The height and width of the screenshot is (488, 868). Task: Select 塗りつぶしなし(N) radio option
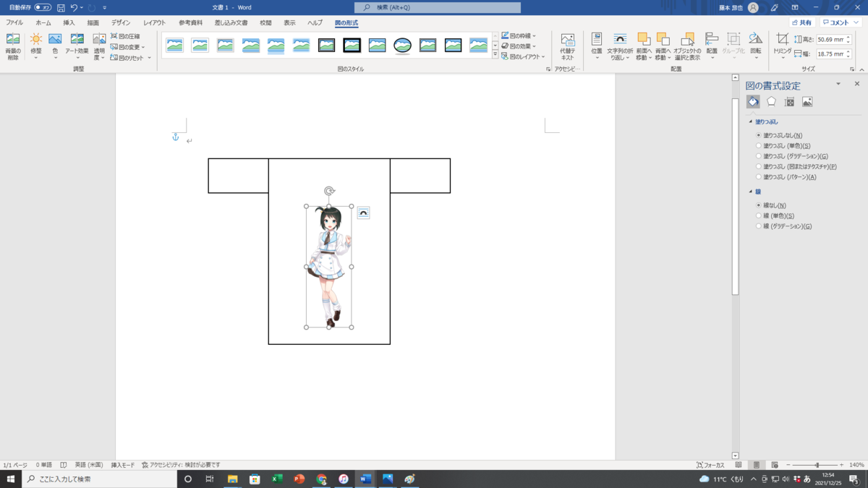click(x=779, y=135)
